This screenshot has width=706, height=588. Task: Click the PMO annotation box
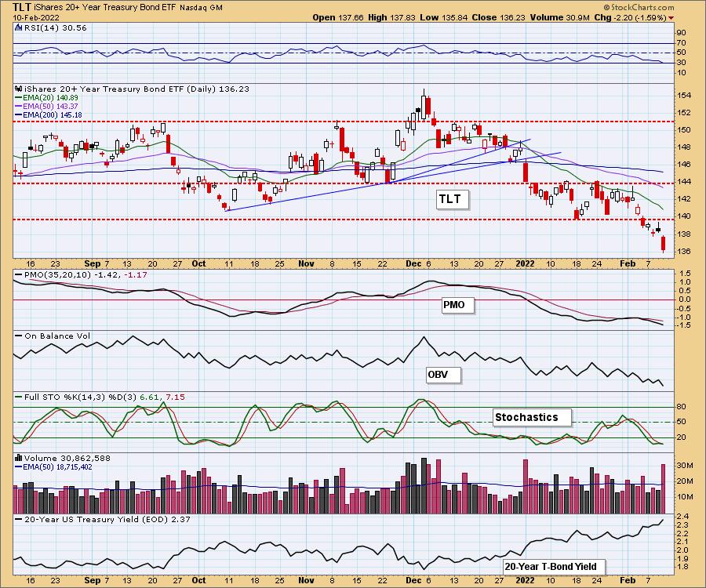coord(457,305)
